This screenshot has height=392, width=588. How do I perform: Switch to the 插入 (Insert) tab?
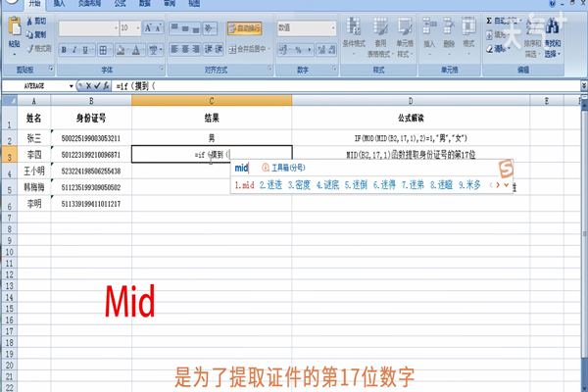[59, 4]
